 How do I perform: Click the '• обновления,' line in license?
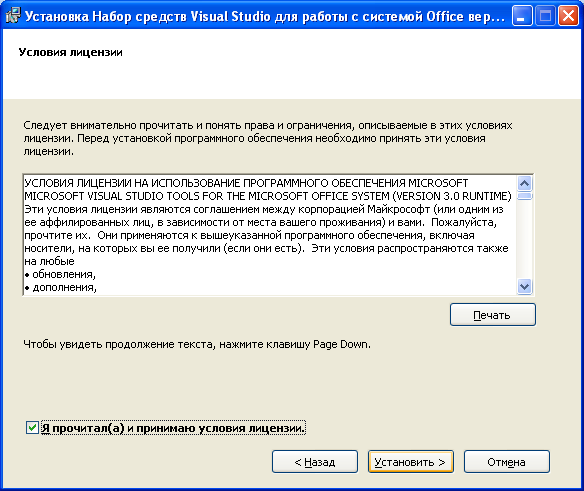60,274
